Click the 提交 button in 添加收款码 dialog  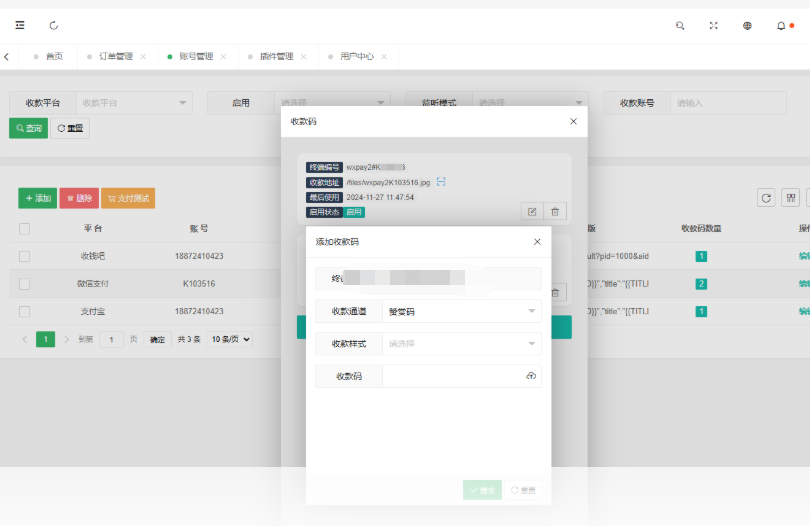click(x=482, y=490)
